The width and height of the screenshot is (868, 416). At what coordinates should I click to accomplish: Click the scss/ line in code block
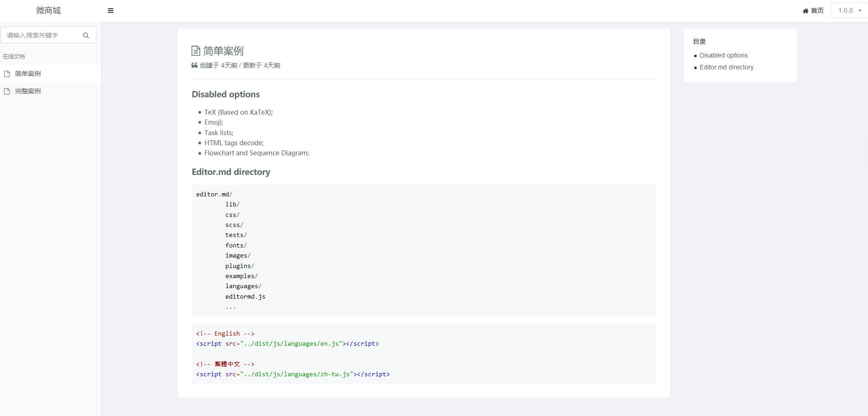[234, 225]
